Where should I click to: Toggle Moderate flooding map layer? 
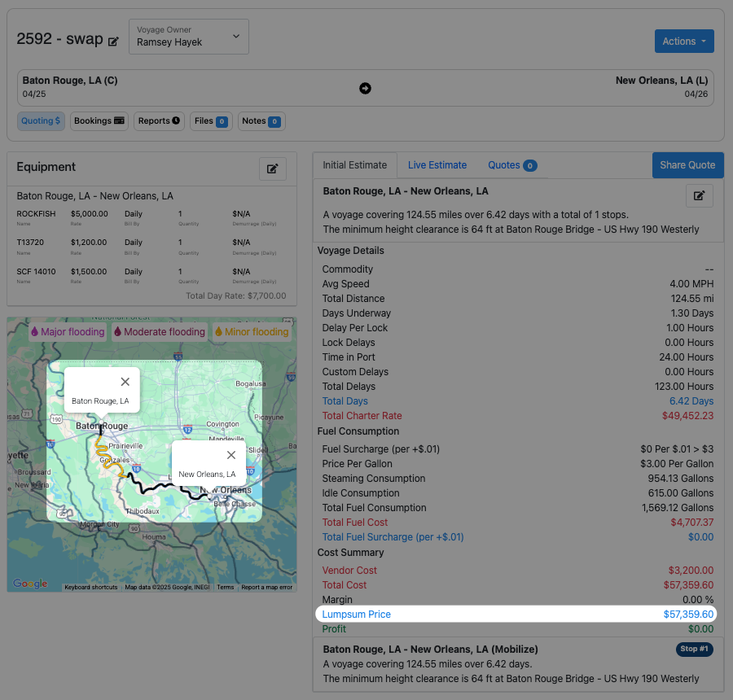pyautogui.click(x=160, y=332)
